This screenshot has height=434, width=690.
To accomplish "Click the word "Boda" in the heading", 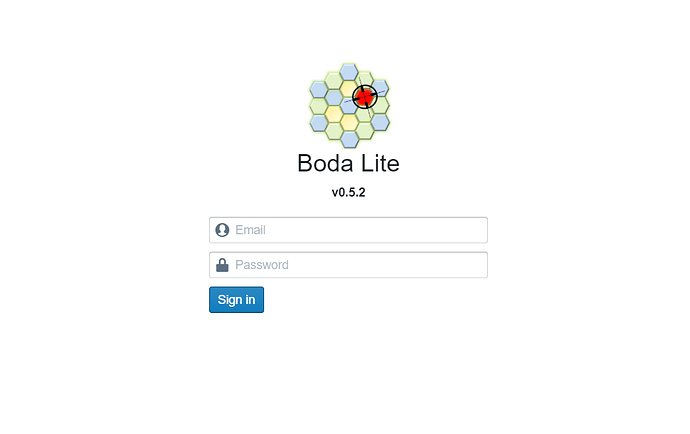I will tap(326, 163).
